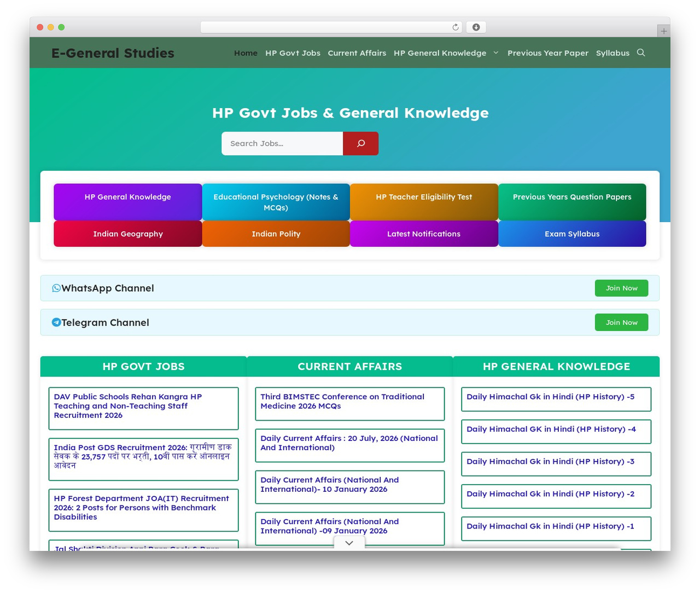Select the Indian Geography tile
The width and height of the screenshot is (700, 593).
128,234
